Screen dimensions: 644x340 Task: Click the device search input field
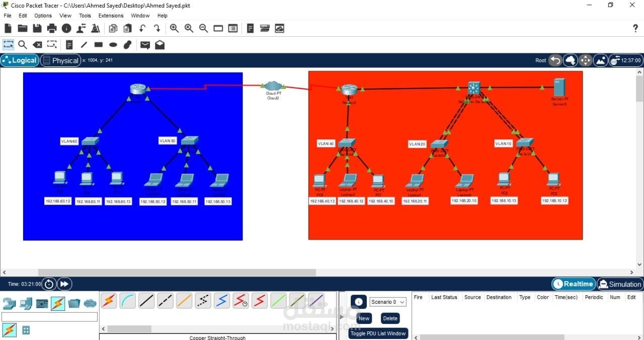tap(49, 317)
